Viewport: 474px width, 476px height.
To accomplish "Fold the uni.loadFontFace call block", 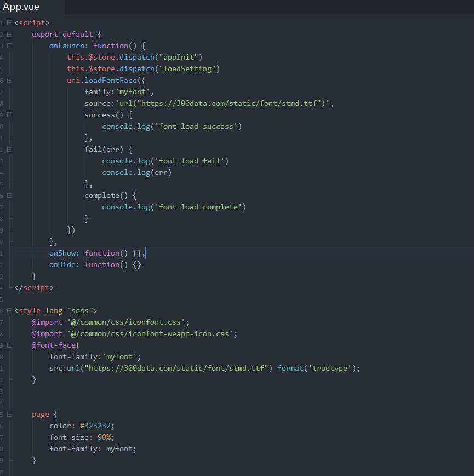I will 9,80.
